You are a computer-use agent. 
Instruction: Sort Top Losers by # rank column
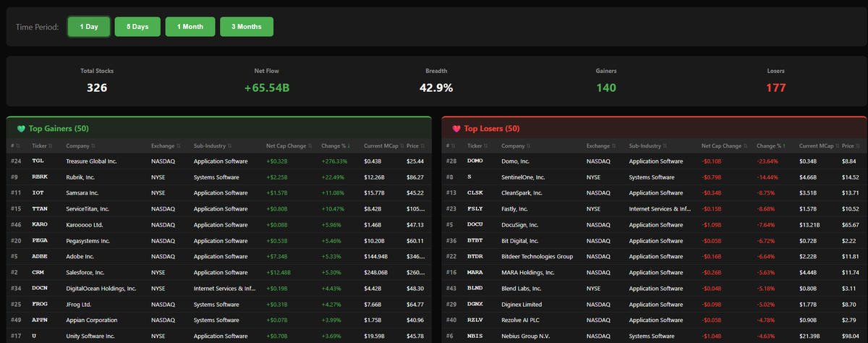click(x=450, y=145)
